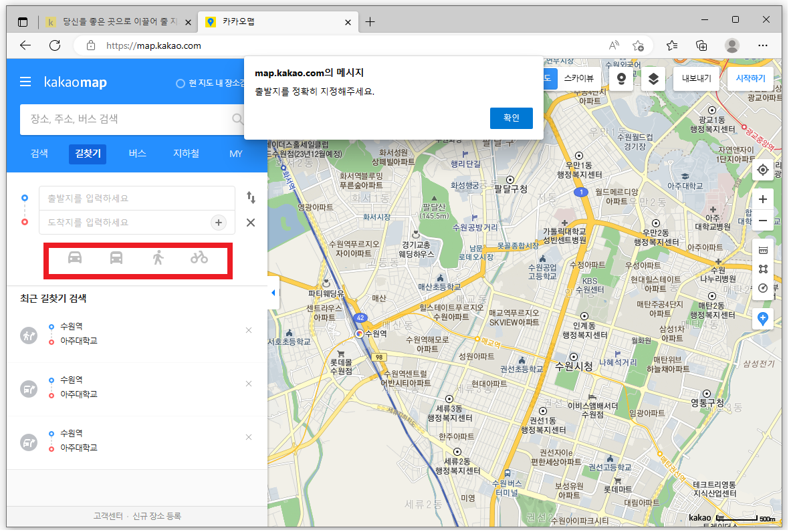The image size is (789, 532).
Task: Open the favorites list icon
Action: tap(672, 45)
